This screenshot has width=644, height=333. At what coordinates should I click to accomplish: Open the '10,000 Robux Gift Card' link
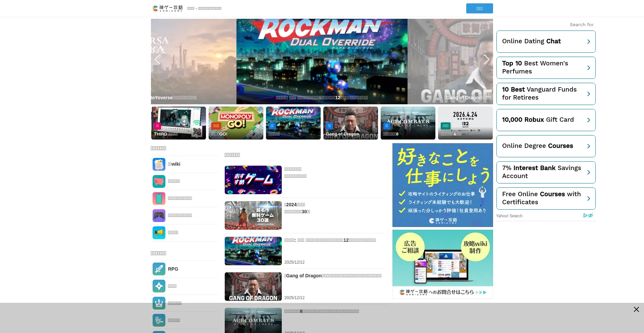coord(546,120)
